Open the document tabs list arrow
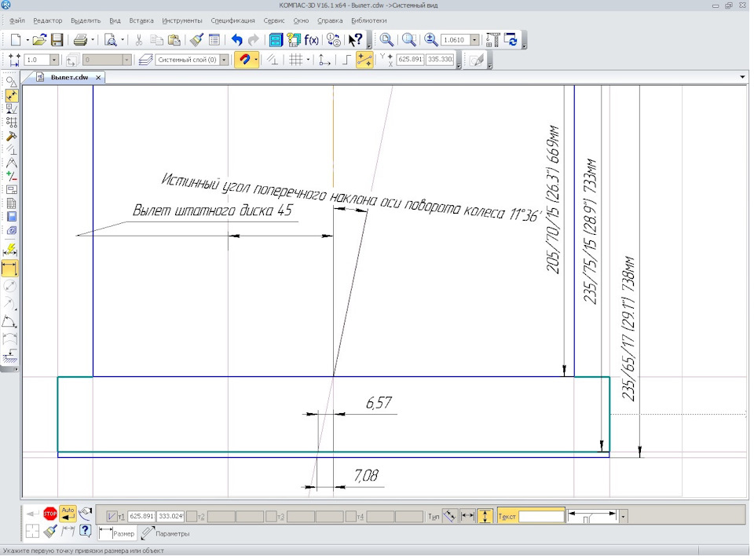 click(742, 77)
